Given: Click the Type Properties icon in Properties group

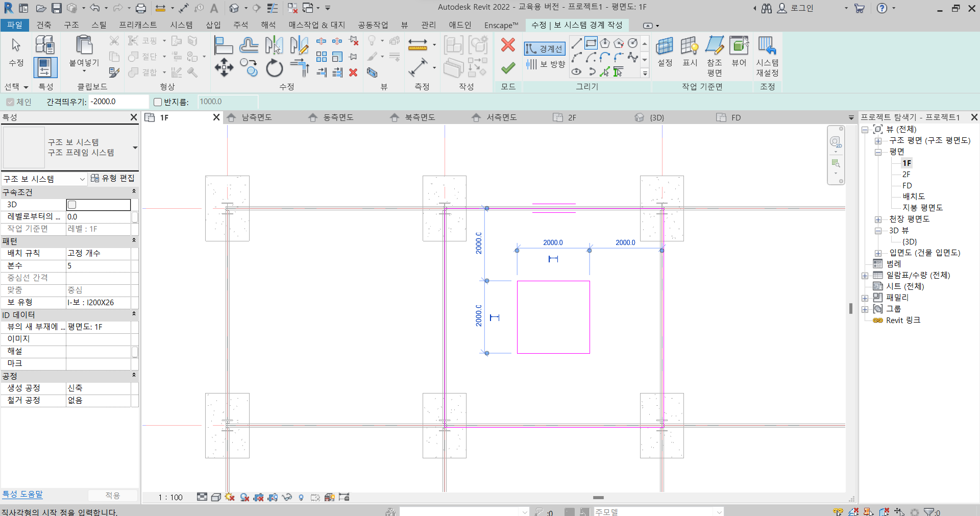Looking at the screenshot, I should [45, 45].
